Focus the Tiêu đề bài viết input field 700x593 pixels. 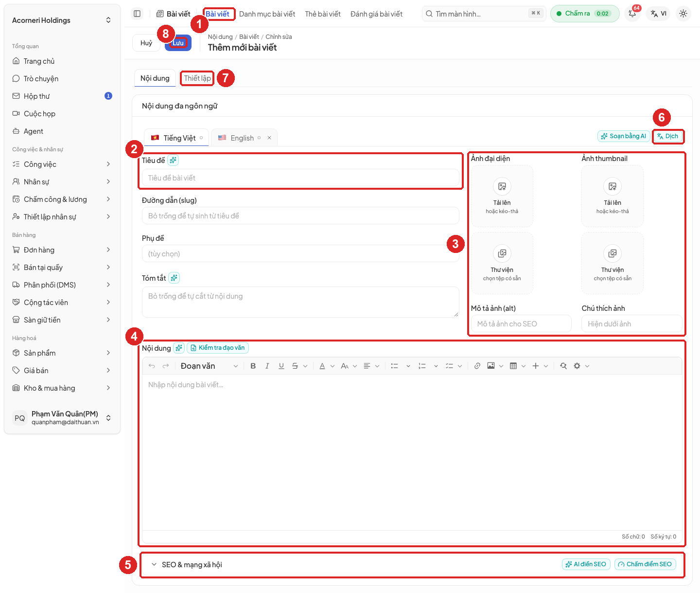pyautogui.click(x=300, y=178)
